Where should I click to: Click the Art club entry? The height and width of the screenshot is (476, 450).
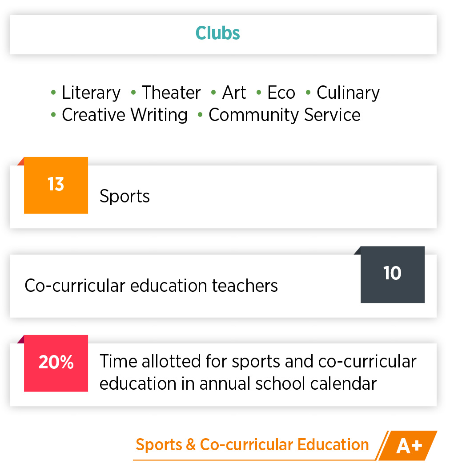(x=234, y=92)
